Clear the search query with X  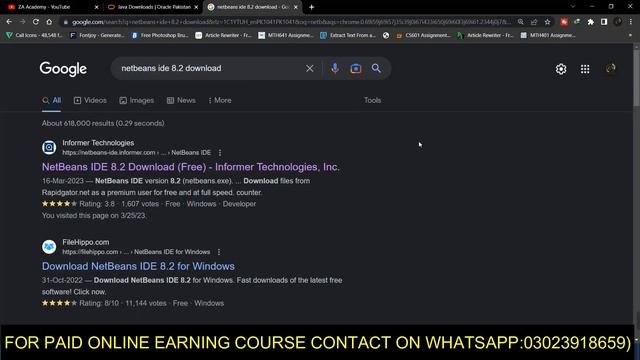click(310, 69)
